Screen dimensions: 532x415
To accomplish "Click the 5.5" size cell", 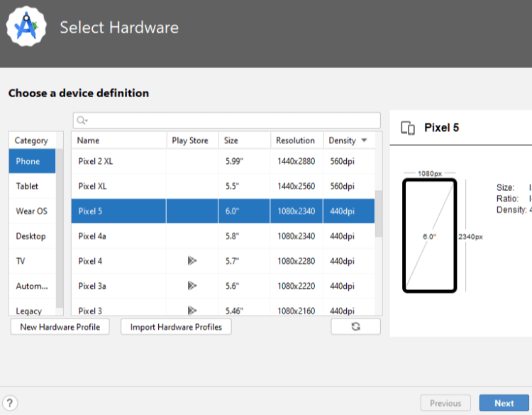I will (244, 186).
